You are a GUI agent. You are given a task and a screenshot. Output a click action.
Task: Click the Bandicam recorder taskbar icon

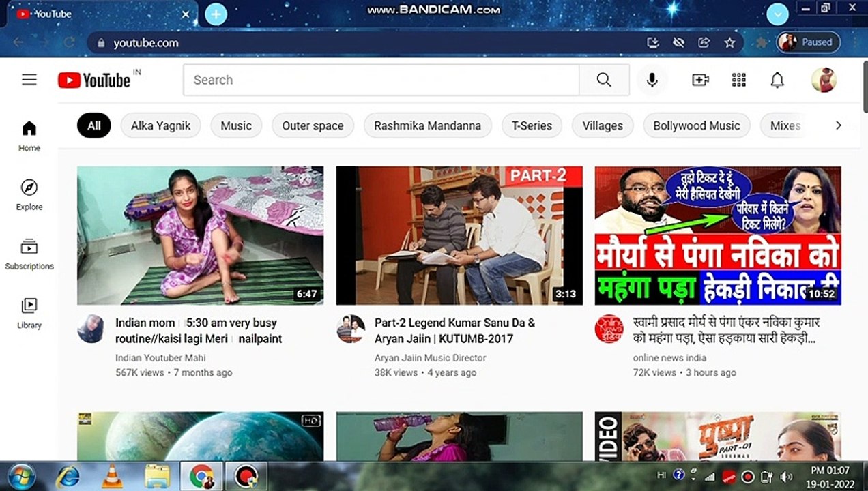[x=246, y=476]
